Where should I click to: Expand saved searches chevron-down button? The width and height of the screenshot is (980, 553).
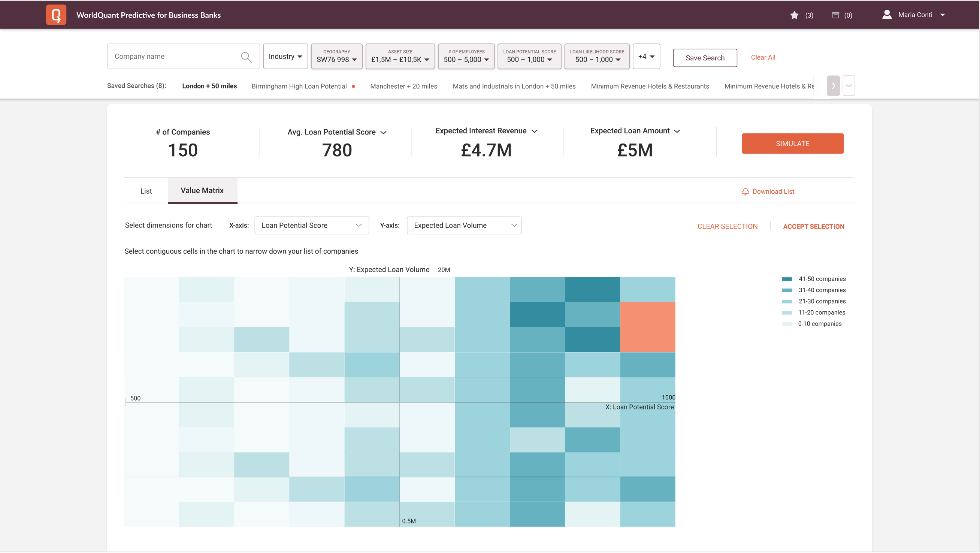pos(849,86)
